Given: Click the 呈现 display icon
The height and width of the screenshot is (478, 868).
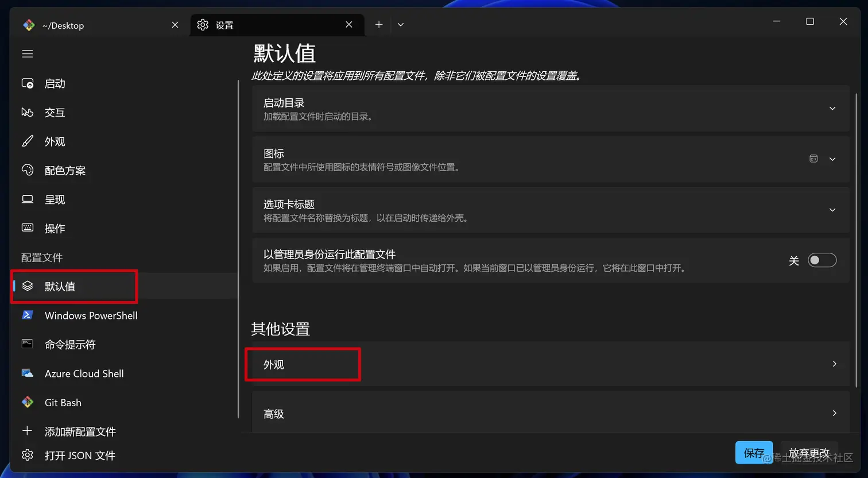Looking at the screenshot, I should [x=28, y=199].
